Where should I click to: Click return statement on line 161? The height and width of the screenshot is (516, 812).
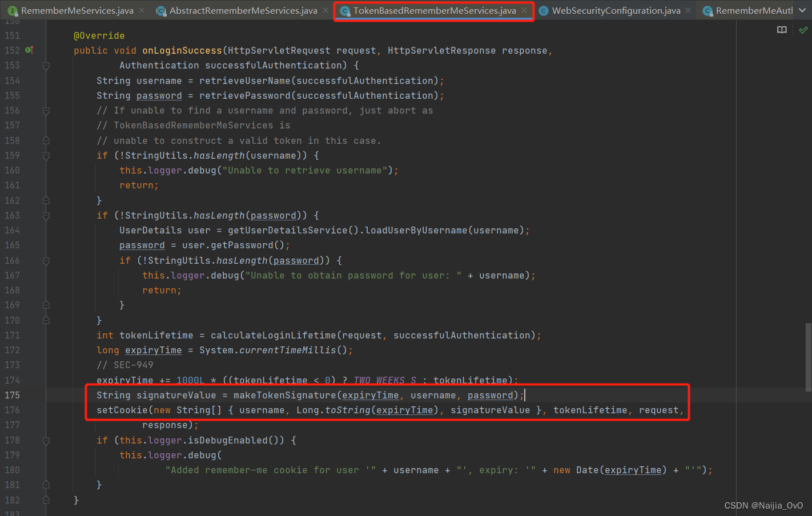tap(139, 185)
